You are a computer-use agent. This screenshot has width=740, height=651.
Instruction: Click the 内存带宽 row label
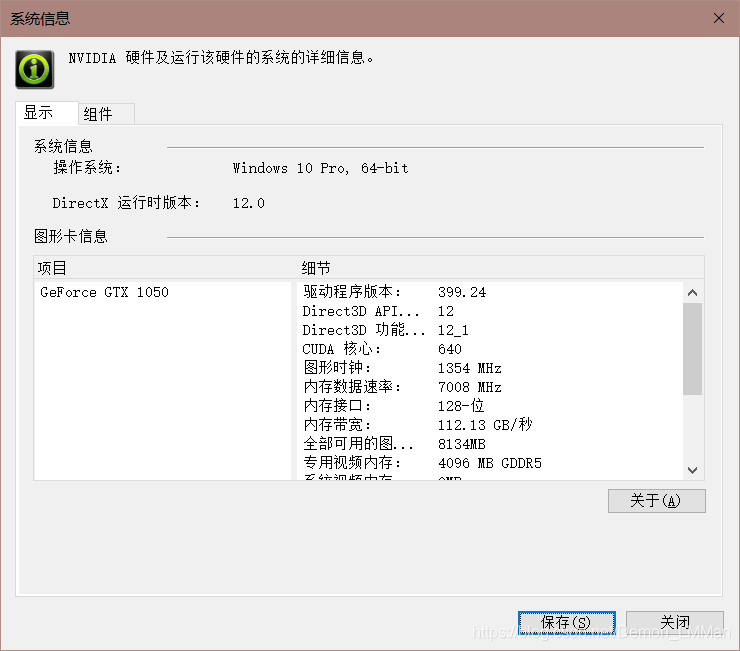pyautogui.click(x=337, y=424)
